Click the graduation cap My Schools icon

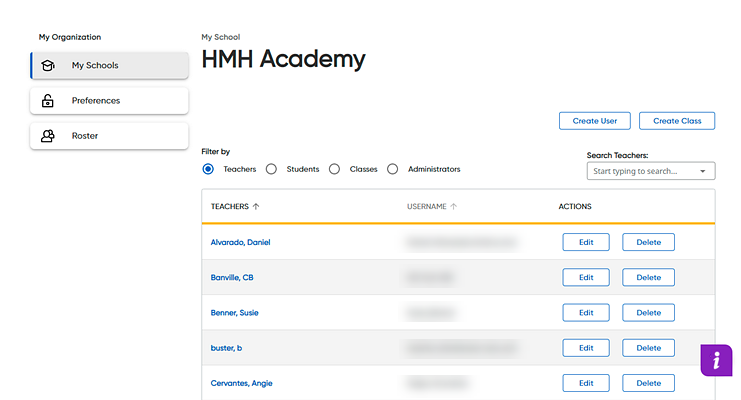(48, 65)
